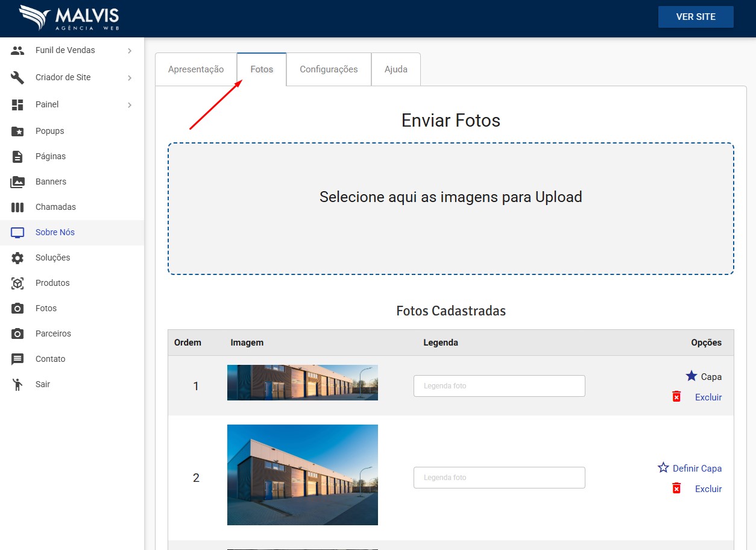Expand the Funil de Vendas submenu arrow

point(130,51)
